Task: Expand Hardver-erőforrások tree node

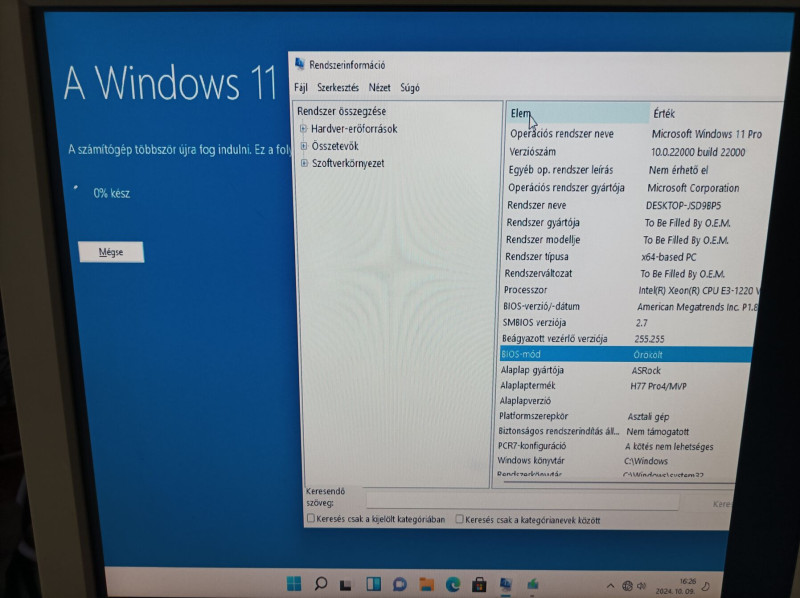Action: [304, 129]
